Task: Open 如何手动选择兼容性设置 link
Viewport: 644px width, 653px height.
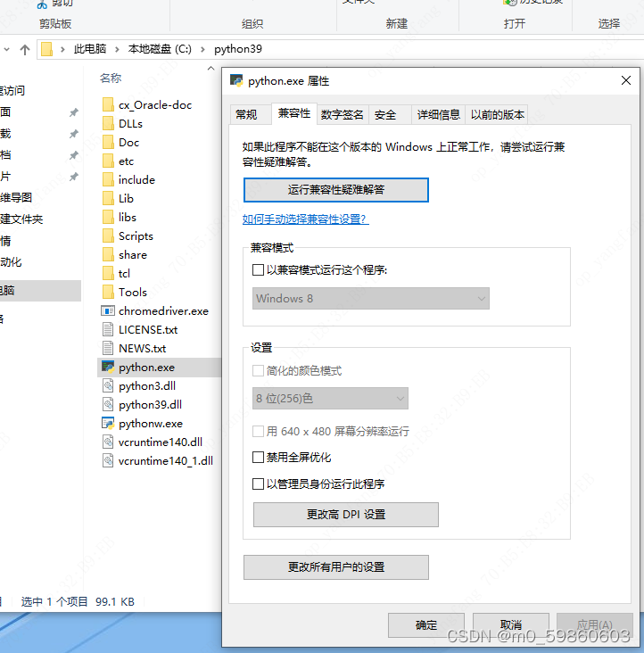Action: [306, 219]
